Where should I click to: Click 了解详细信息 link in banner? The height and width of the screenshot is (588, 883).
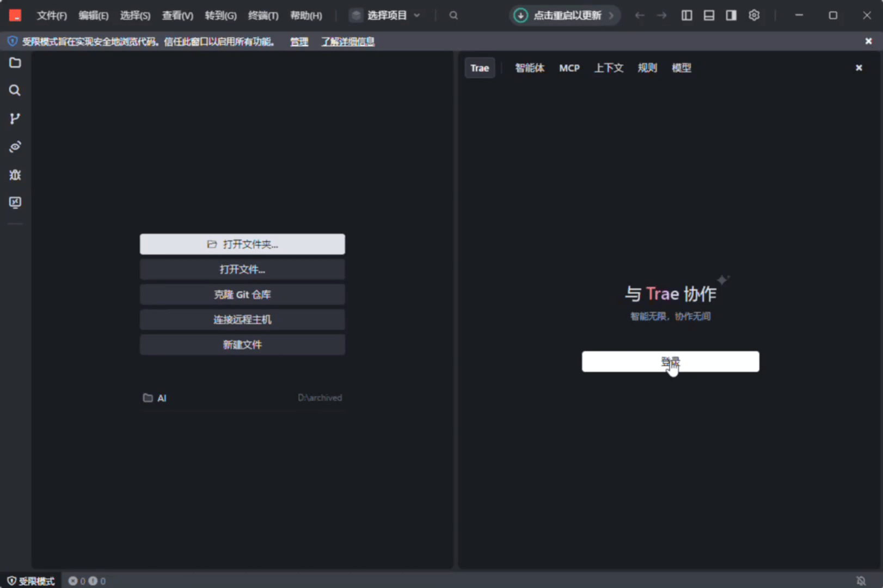click(x=347, y=41)
